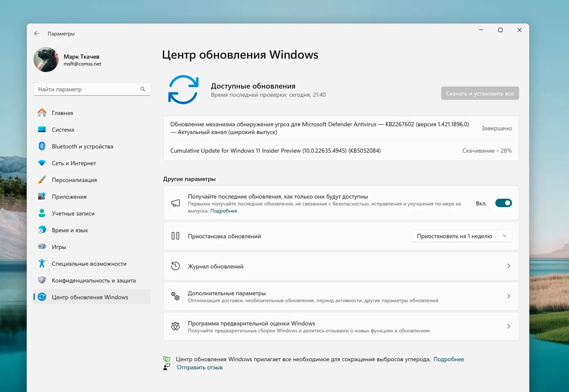
Task: Click the Журнал обновлений history icon
Action: 175,266
